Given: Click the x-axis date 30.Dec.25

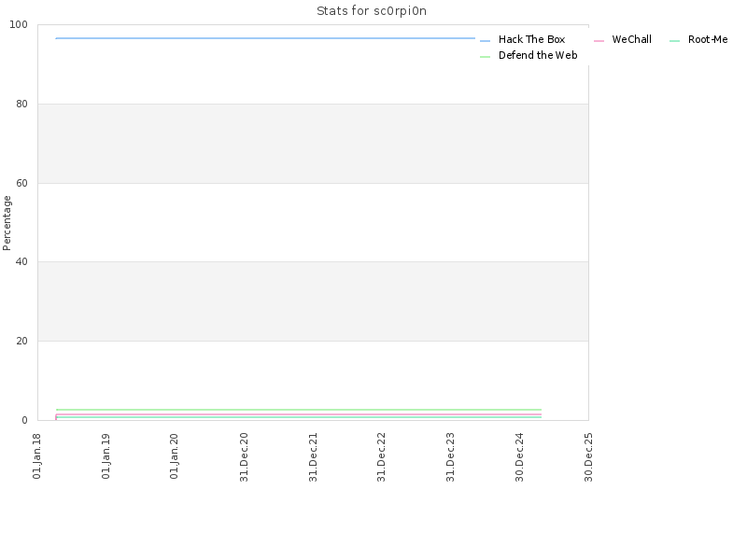Looking at the screenshot, I should [x=589, y=457].
